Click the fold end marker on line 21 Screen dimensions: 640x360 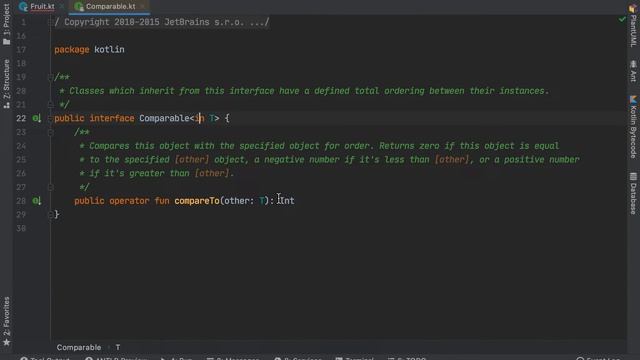pos(51,104)
